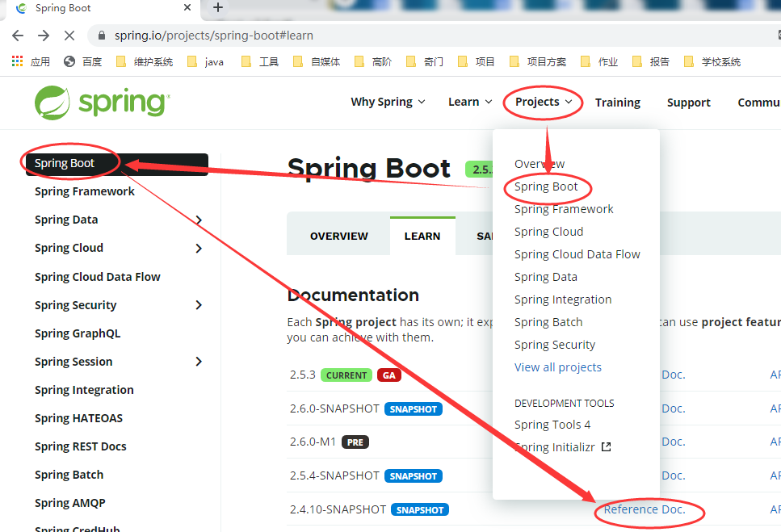Open the 作业 bookmark folder
Viewport: 781px width, 532px height.
(x=599, y=61)
